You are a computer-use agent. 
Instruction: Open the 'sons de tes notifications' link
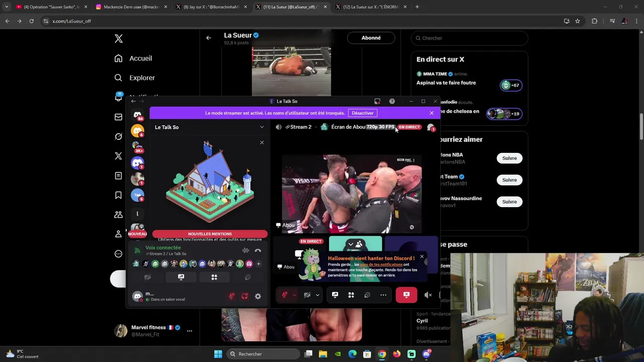tap(381, 264)
